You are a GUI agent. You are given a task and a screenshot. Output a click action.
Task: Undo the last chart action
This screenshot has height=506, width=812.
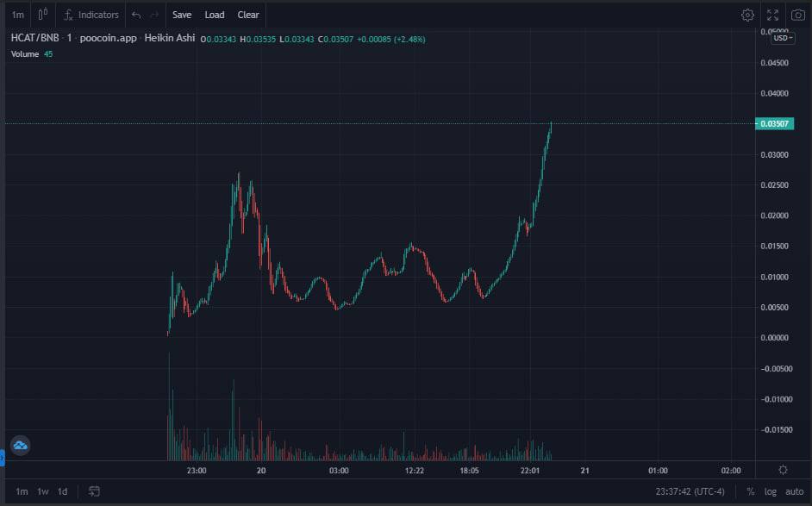click(x=136, y=15)
